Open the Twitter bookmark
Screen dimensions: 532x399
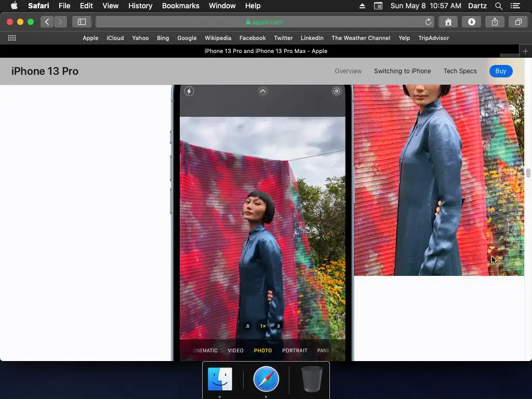283,38
